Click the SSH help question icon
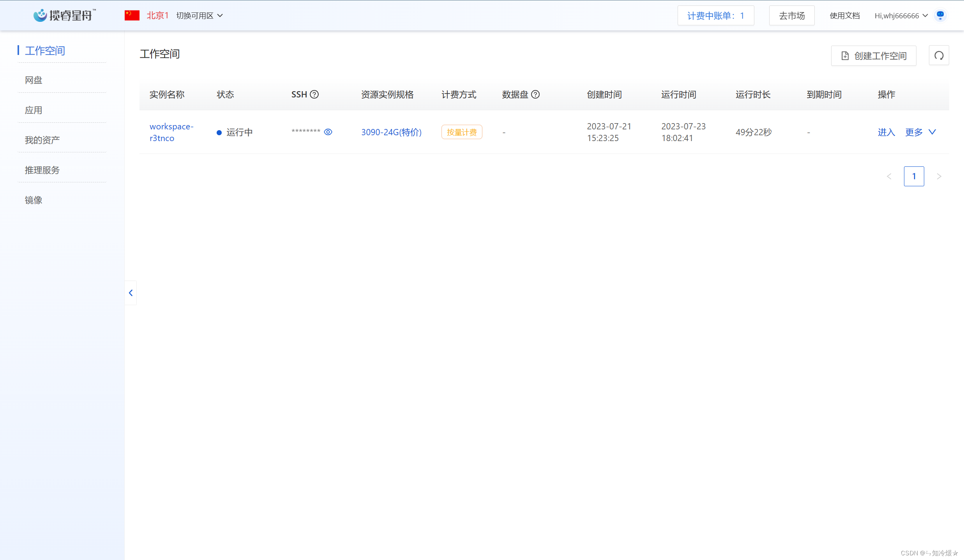Image resolution: width=964 pixels, height=560 pixels. click(x=314, y=94)
